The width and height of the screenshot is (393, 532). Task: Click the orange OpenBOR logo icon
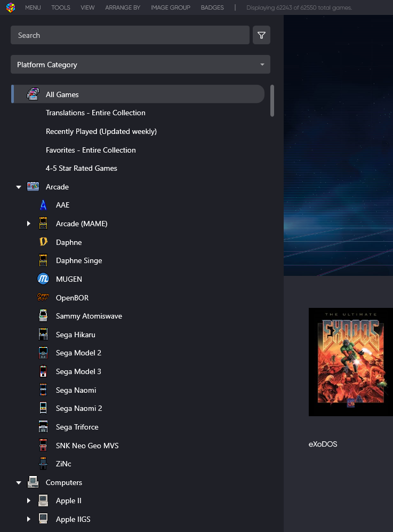pos(43,298)
